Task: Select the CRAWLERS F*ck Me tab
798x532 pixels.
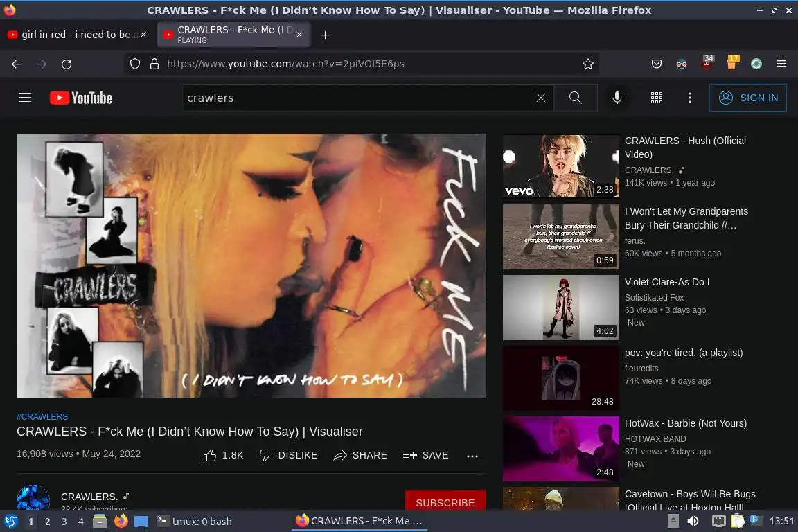Action: (x=233, y=35)
